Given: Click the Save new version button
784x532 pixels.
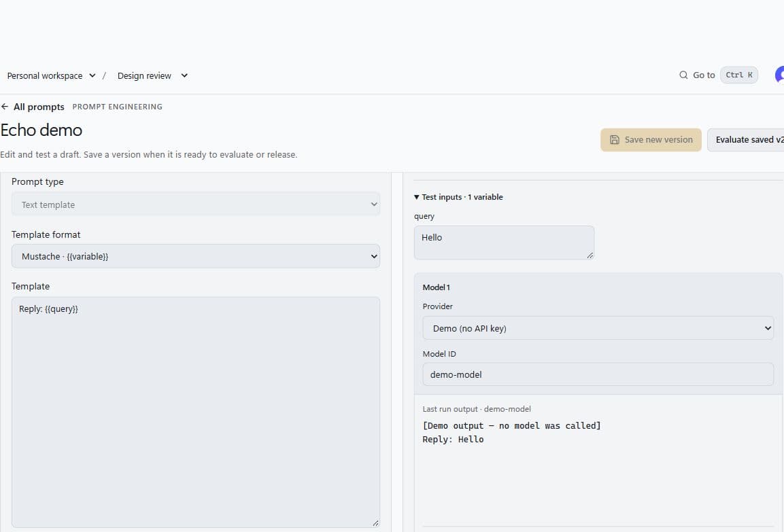Looking at the screenshot, I should click(x=651, y=140).
